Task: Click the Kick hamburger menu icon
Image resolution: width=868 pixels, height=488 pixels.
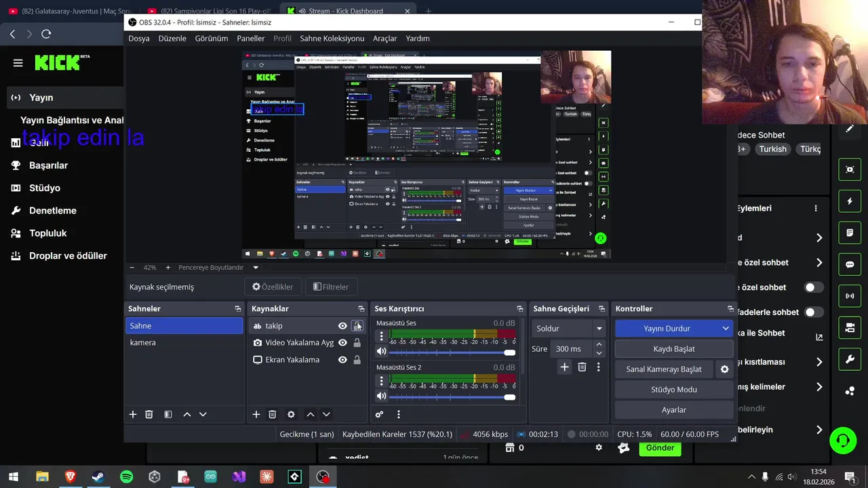Action: point(18,63)
